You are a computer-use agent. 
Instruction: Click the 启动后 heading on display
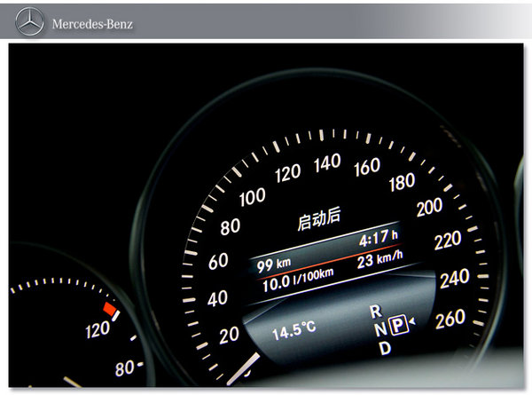(319, 218)
